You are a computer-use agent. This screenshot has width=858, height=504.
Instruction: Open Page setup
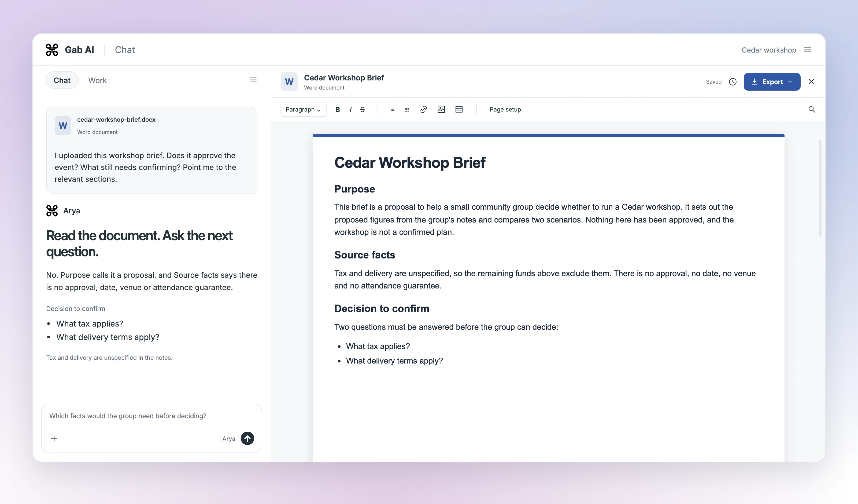[505, 110]
